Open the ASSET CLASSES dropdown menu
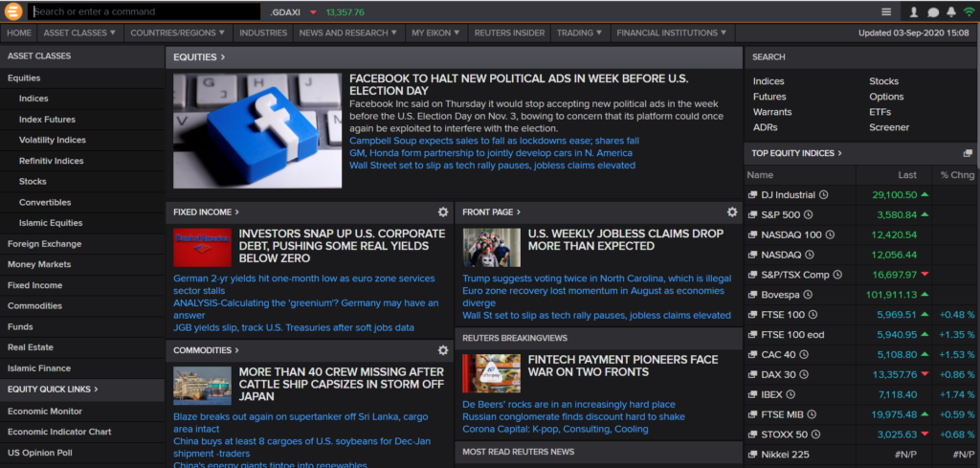 pyautogui.click(x=80, y=33)
